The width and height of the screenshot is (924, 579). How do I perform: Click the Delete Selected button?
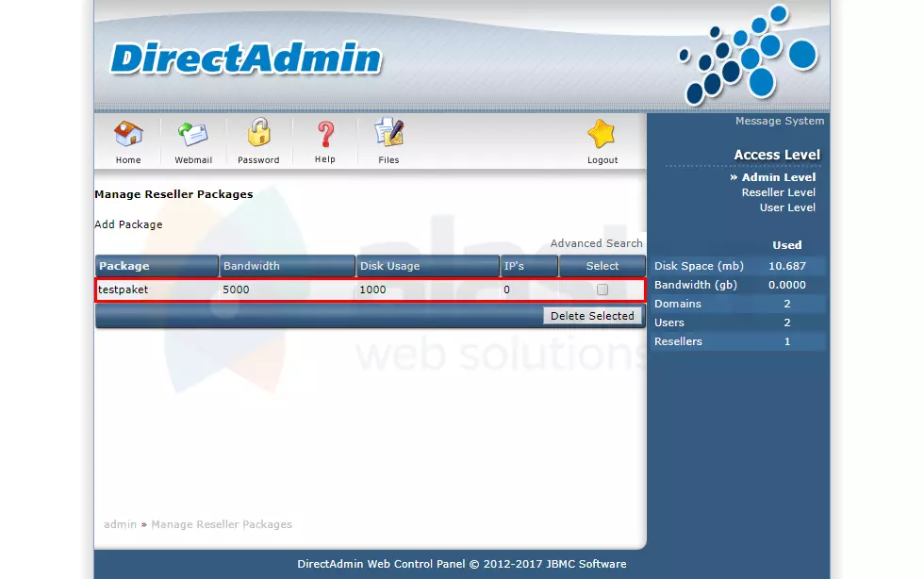point(592,316)
